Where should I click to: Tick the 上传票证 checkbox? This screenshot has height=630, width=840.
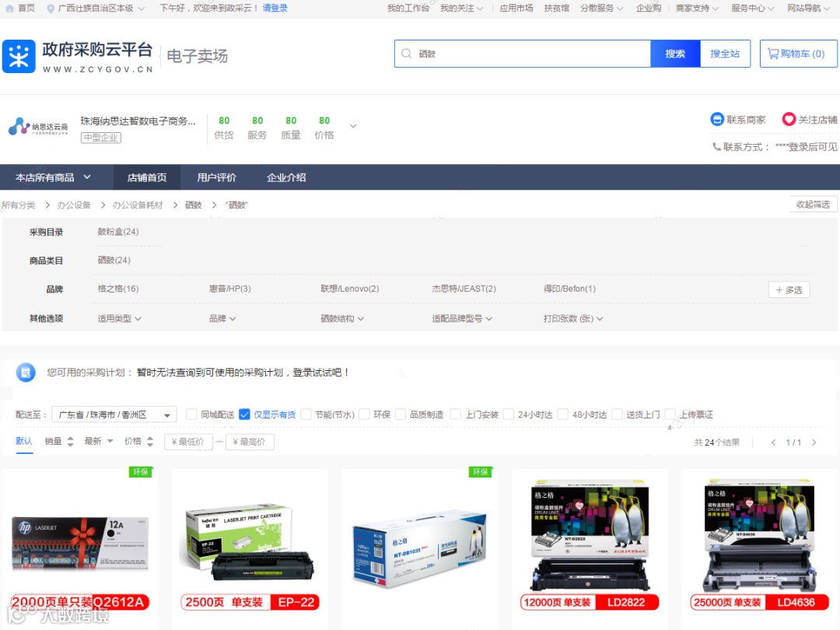[670, 414]
